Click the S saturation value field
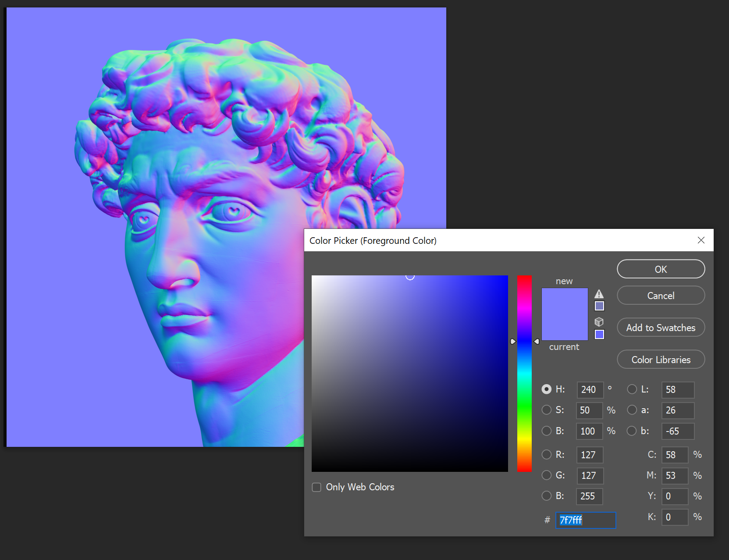 [590, 410]
